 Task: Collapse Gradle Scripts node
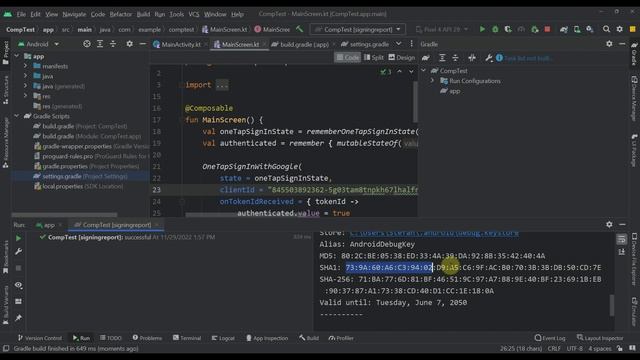click(x=17, y=116)
